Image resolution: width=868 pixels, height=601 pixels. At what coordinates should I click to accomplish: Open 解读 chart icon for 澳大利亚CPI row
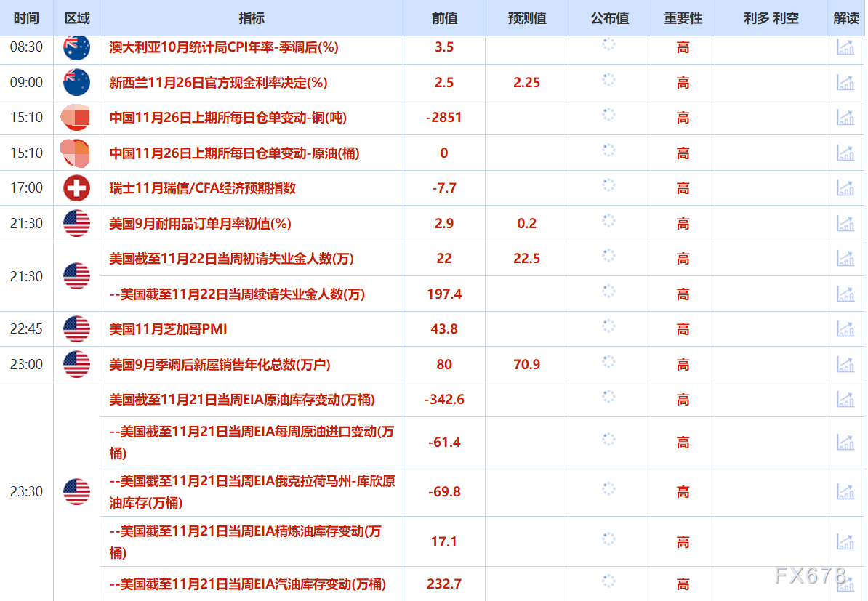tap(845, 47)
